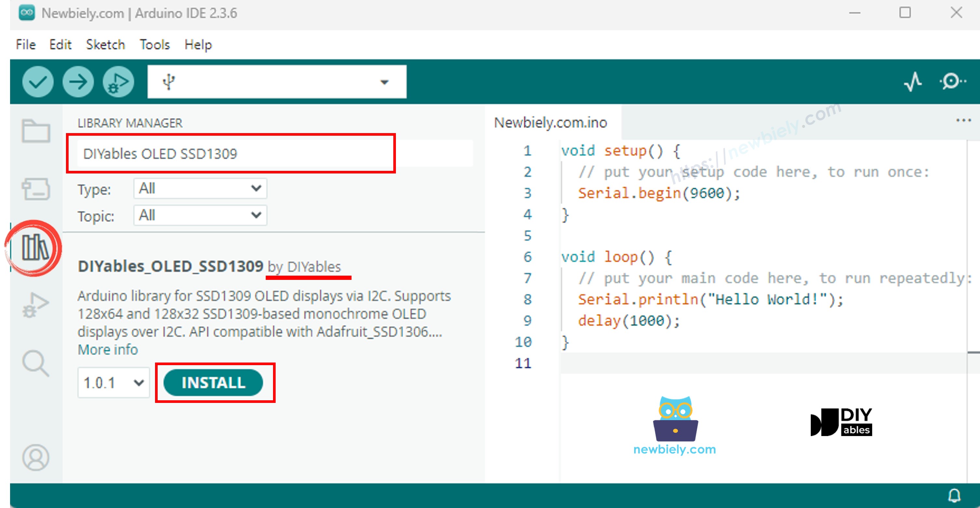Verify the current sketch
The width and height of the screenshot is (980, 508).
[38, 81]
